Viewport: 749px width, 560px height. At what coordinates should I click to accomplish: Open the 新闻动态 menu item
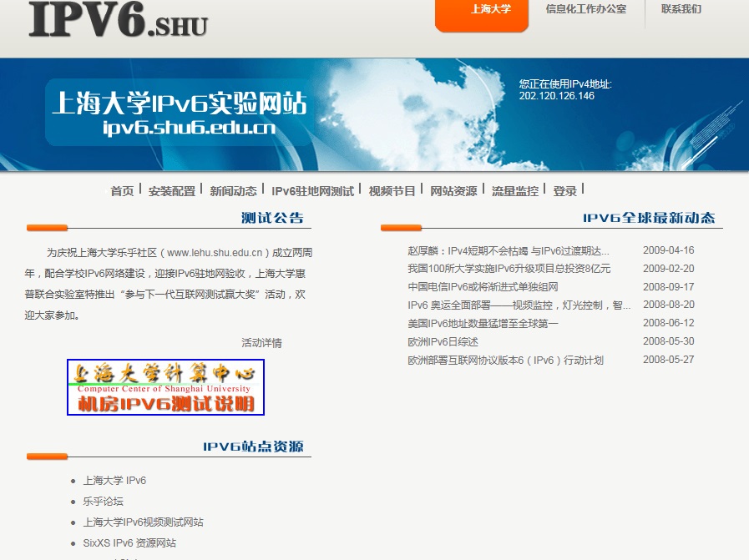click(233, 191)
